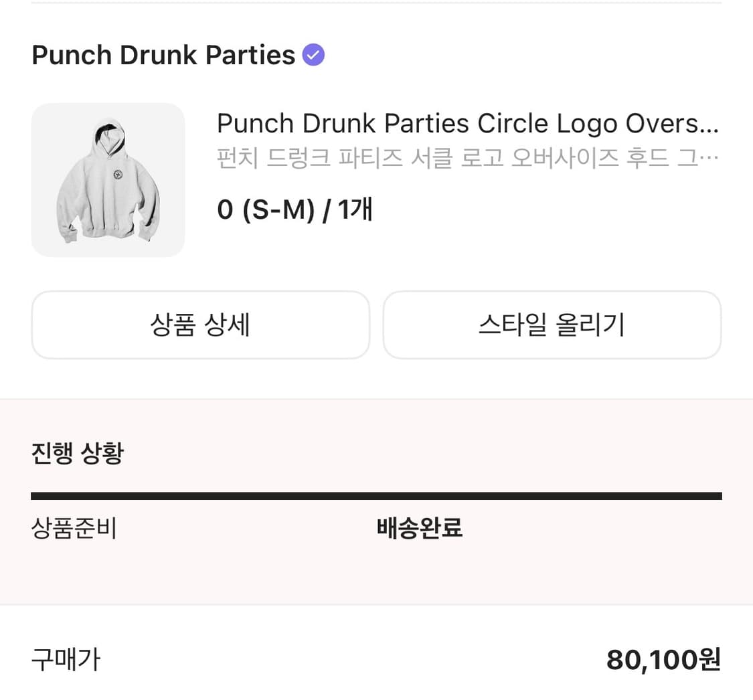Image resolution: width=753 pixels, height=700 pixels.
Task: Click the 상품 상세 button
Action: tap(200, 325)
